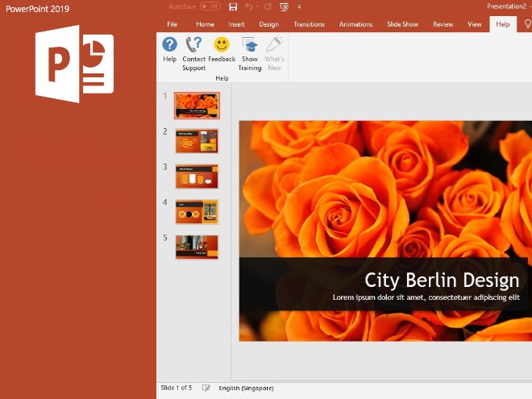Click Slide 1 of 5 indicator

tap(177, 388)
